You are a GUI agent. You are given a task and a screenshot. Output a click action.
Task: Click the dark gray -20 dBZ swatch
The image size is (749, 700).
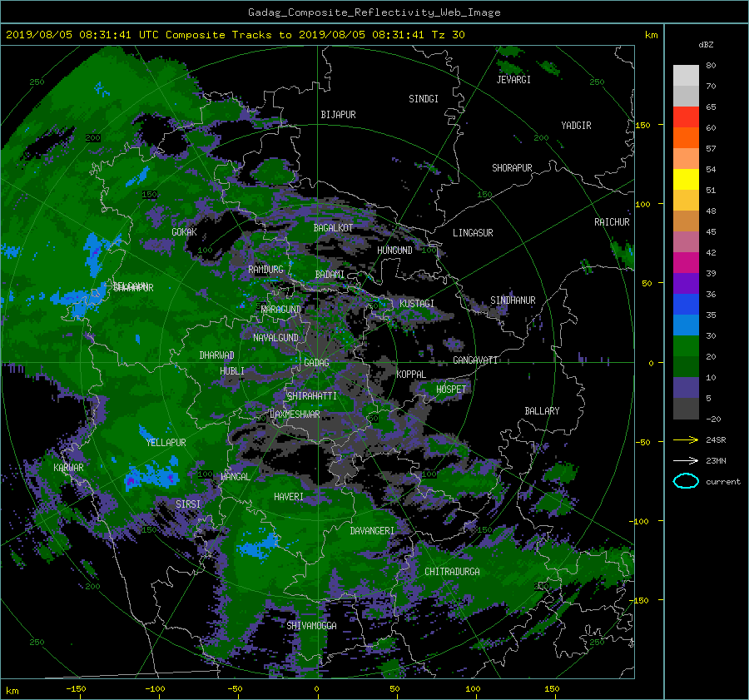(x=686, y=409)
